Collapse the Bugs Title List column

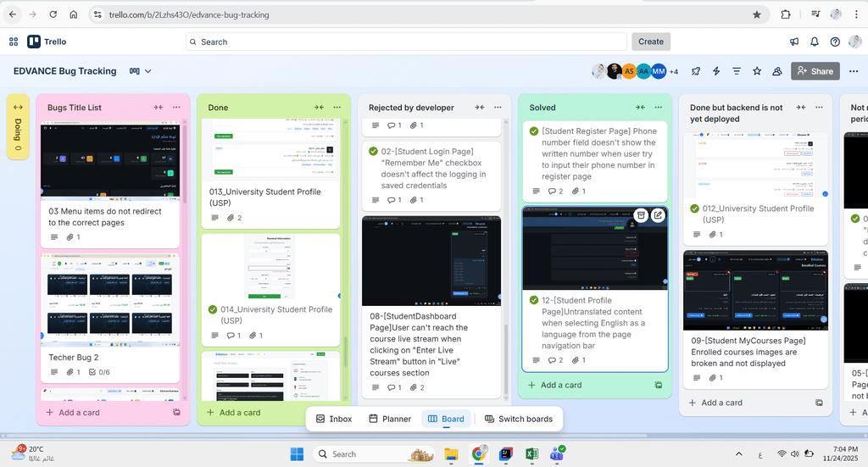click(x=159, y=108)
